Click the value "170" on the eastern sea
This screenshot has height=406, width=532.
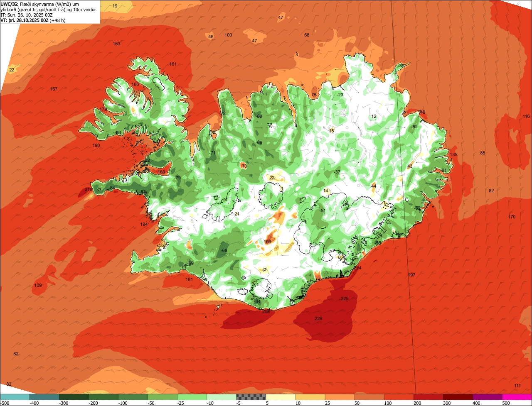pos(512,217)
